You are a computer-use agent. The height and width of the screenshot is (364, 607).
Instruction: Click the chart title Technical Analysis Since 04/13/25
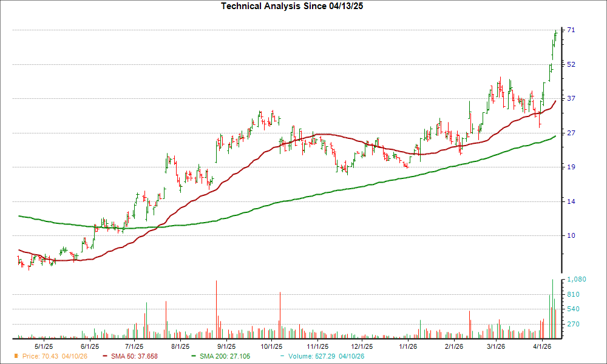(292, 7)
